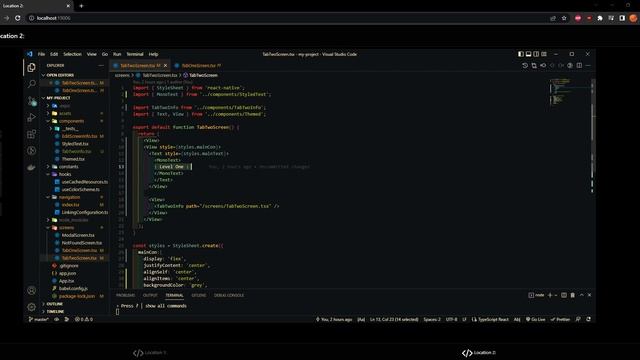Click the master branch indicator

pyautogui.click(x=39, y=319)
